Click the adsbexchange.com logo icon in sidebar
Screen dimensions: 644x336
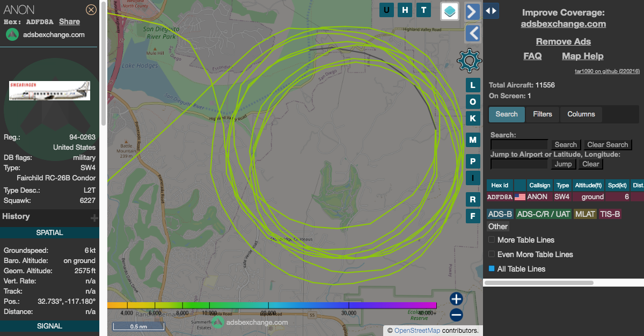pyautogui.click(x=13, y=34)
